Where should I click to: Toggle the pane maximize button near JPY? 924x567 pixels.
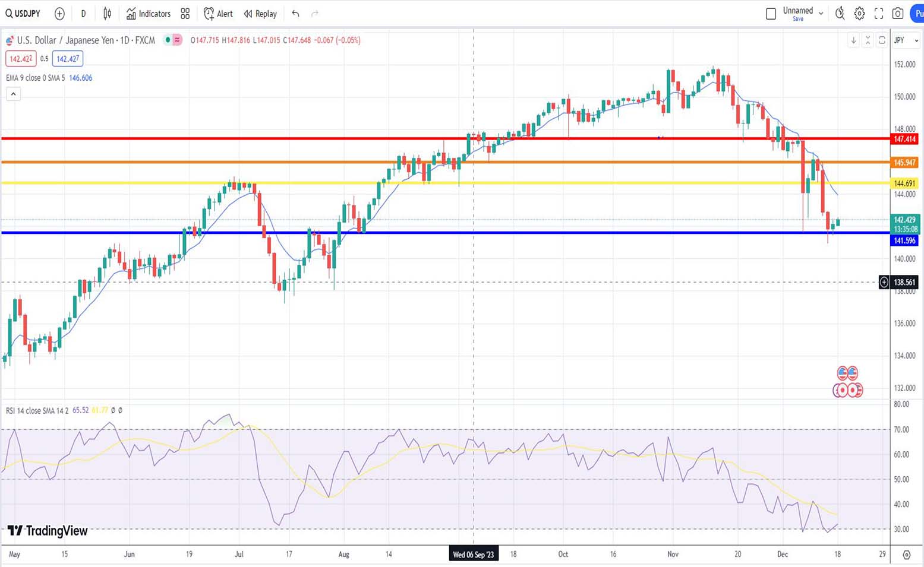tap(882, 40)
